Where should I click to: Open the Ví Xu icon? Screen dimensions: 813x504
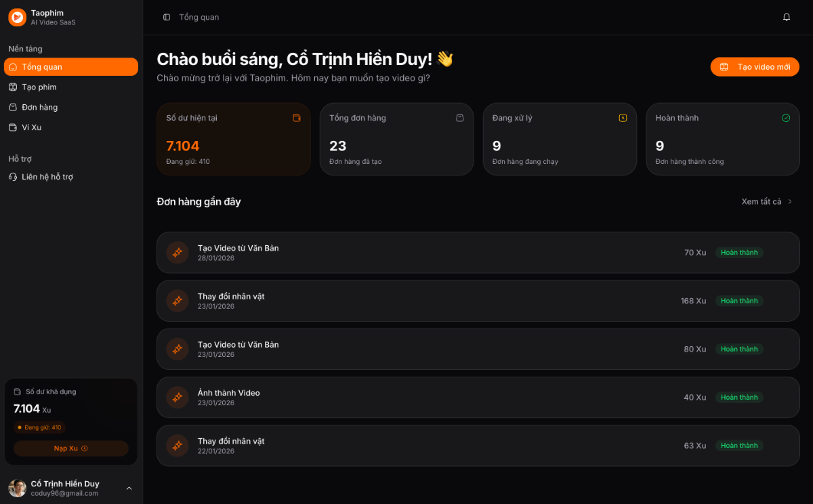coord(13,127)
